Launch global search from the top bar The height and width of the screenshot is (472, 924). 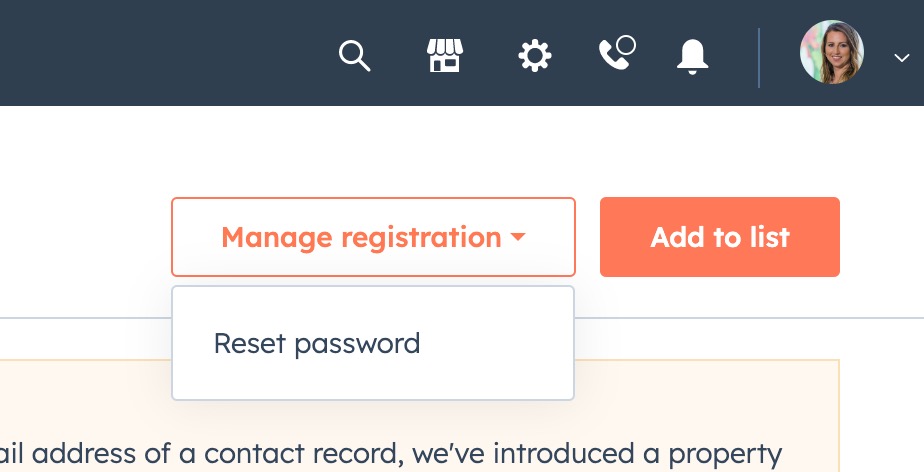tap(355, 56)
